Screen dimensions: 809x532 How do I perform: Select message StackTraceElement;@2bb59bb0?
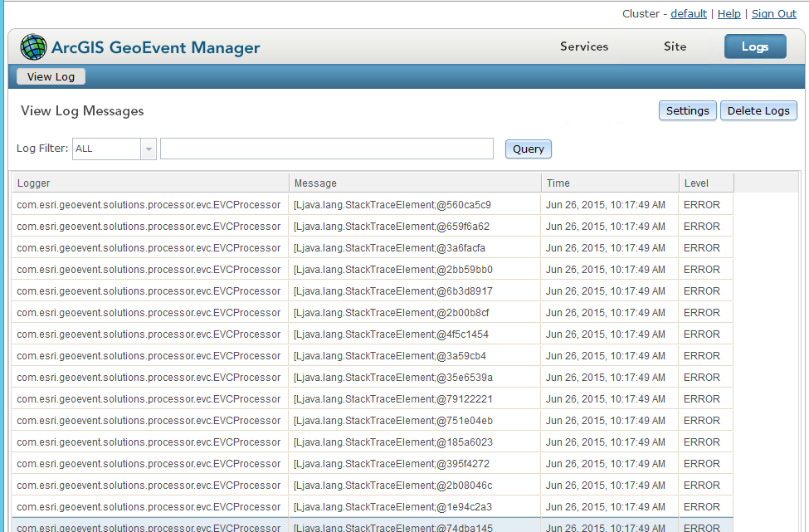click(x=393, y=270)
